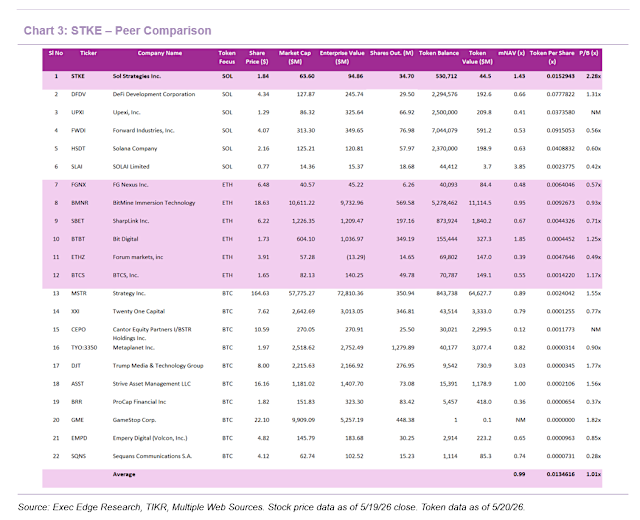Click the Strategy Inc. company name
This screenshot has width=640, height=520.
[x=129, y=293]
